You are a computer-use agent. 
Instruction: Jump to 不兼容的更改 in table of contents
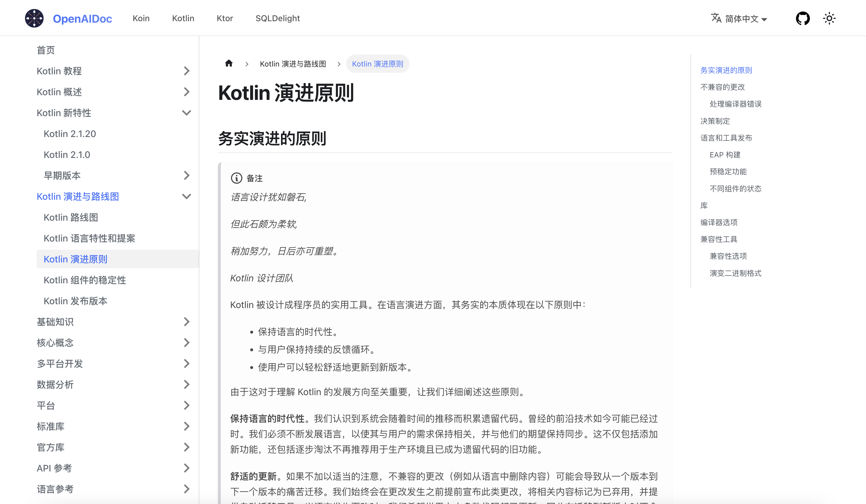coord(722,87)
